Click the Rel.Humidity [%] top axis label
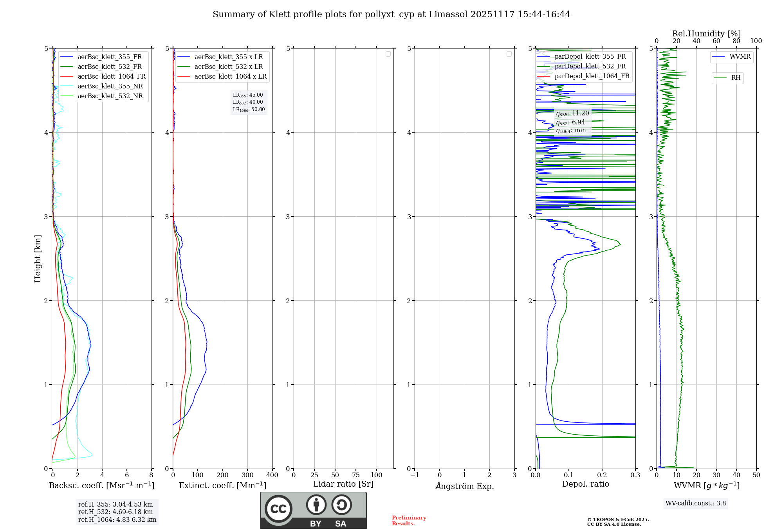Screen dimensions: 783x532 706,34
